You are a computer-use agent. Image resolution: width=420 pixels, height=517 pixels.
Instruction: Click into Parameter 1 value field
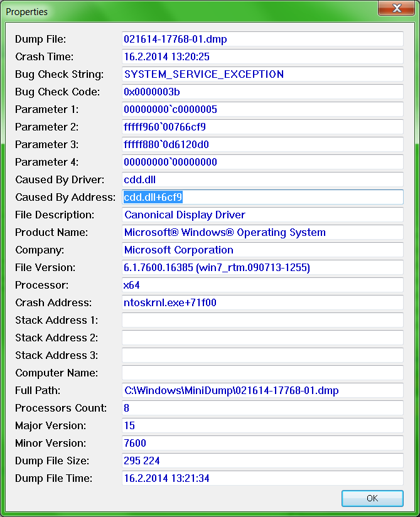(x=262, y=109)
